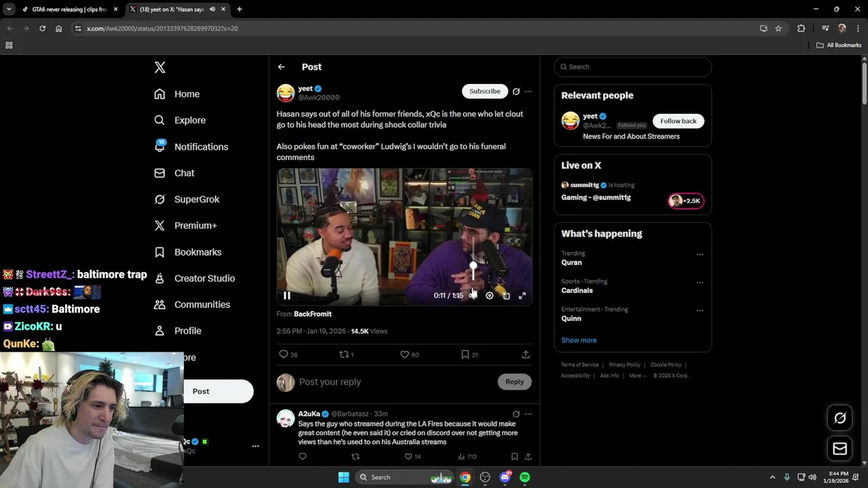Click the Reply button
Viewport: 868px width, 488px height.
tap(515, 382)
